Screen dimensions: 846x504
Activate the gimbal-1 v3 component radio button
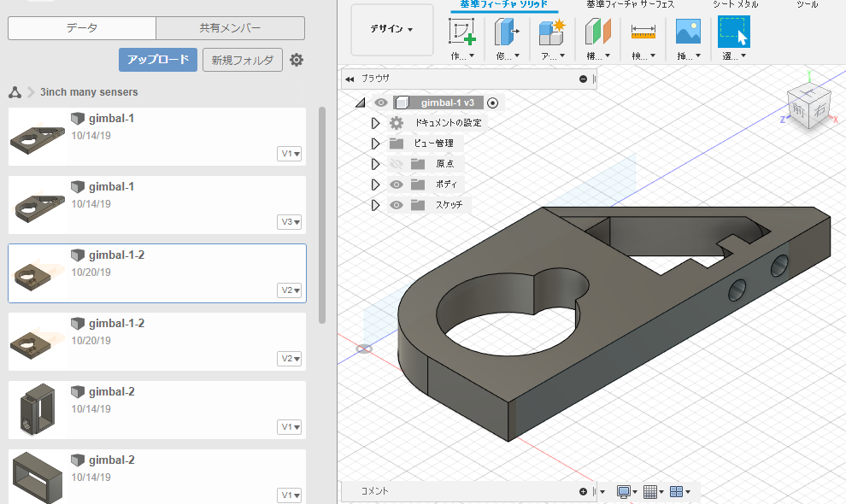click(492, 103)
